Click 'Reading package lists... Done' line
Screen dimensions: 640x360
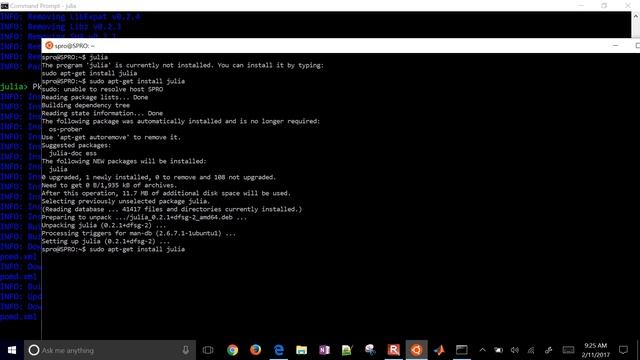(x=95, y=97)
